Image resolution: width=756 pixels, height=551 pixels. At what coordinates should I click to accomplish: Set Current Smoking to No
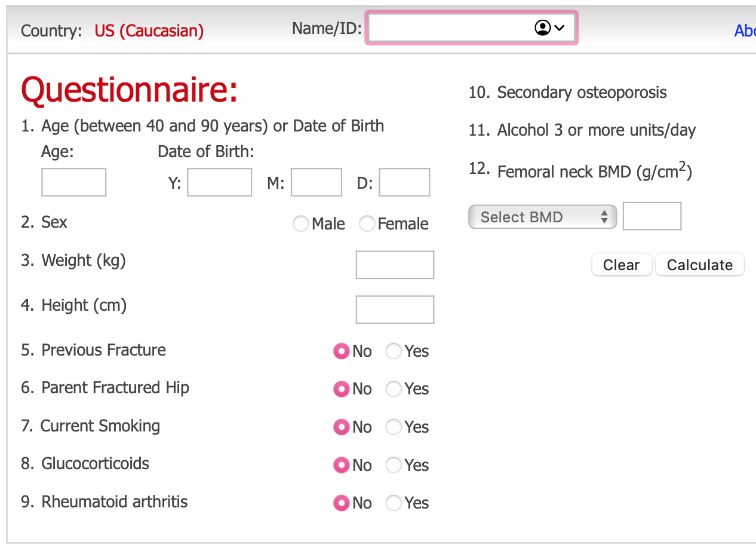[341, 427]
